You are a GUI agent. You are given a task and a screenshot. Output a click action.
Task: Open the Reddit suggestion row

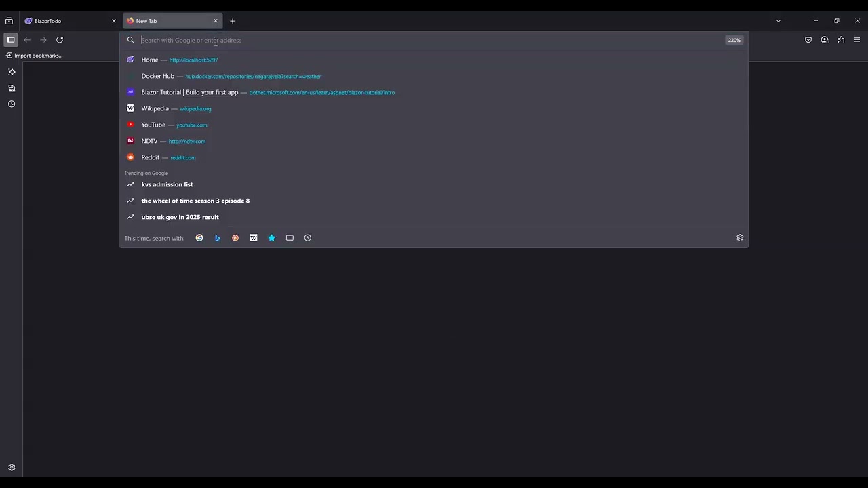coord(434,157)
